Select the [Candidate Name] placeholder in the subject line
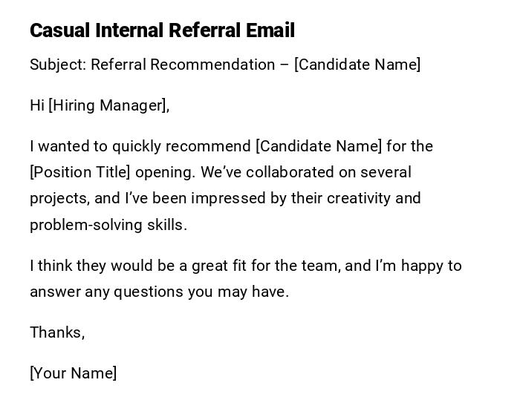This screenshot has height=420, width=520. 357,65
